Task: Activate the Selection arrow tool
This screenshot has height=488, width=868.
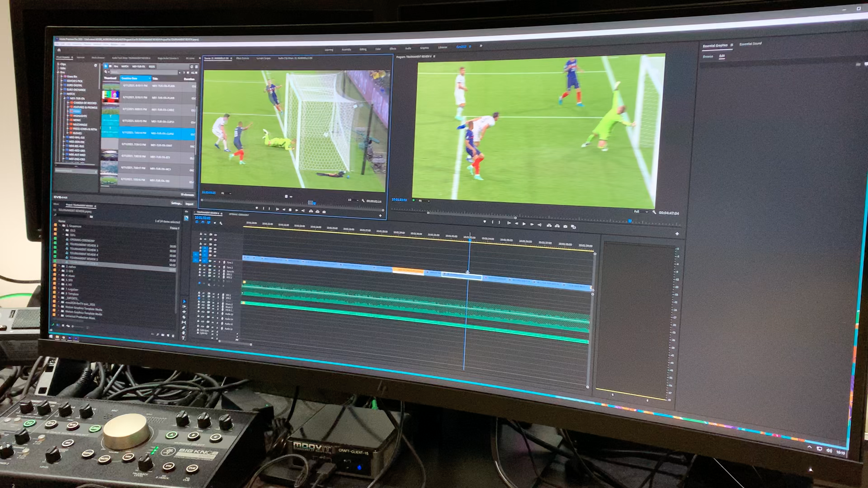Action: coord(184,301)
